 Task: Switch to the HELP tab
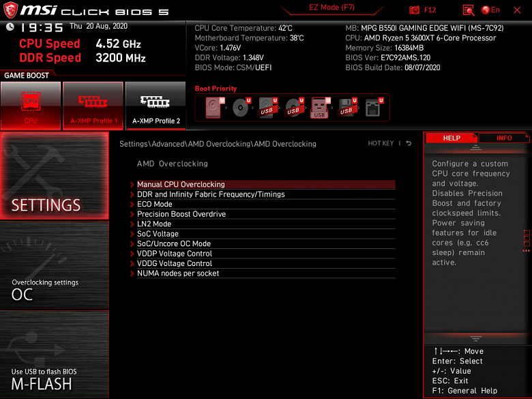[452, 138]
